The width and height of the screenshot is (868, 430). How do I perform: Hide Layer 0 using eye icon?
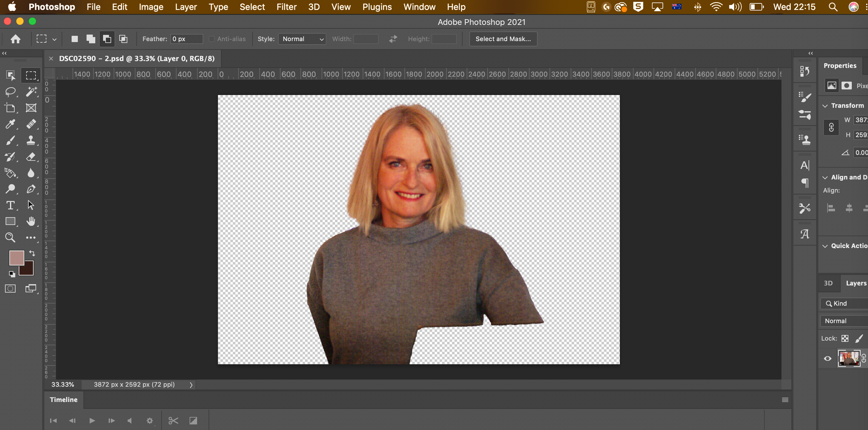(x=827, y=359)
